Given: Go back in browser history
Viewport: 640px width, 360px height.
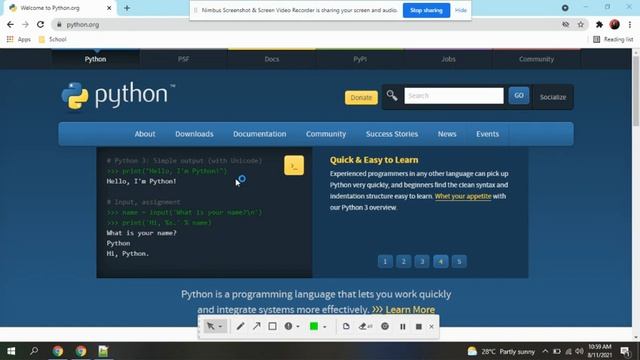Looking at the screenshot, I should pyautogui.click(x=10, y=24).
